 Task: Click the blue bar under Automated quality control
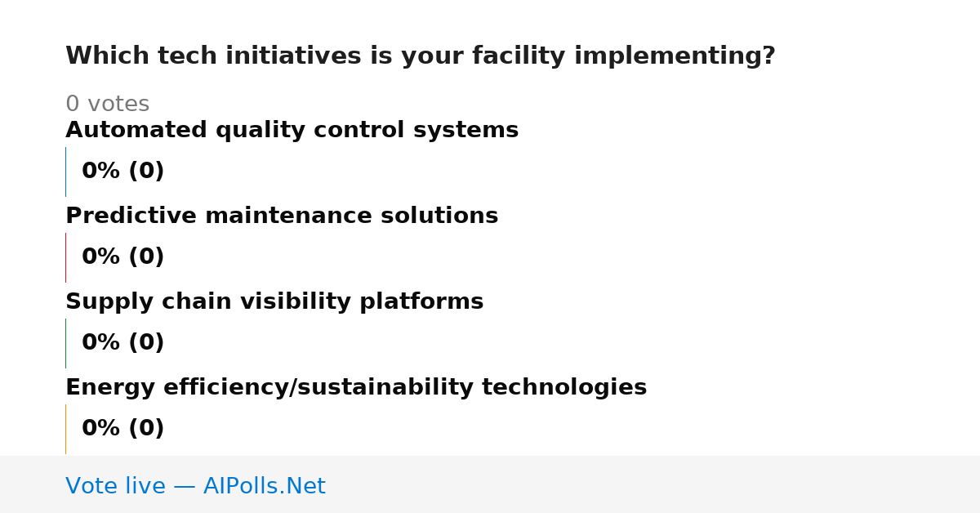click(x=65, y=172)
